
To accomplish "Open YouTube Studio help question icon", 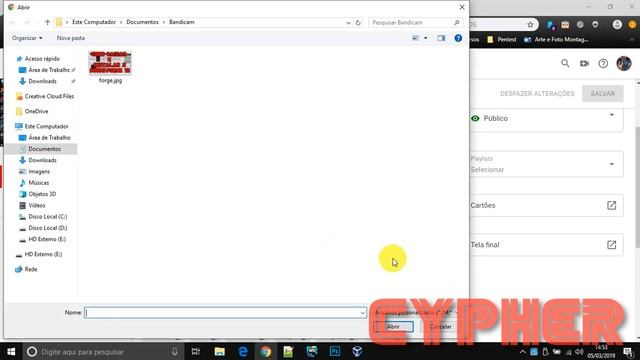I will point(603,63).
